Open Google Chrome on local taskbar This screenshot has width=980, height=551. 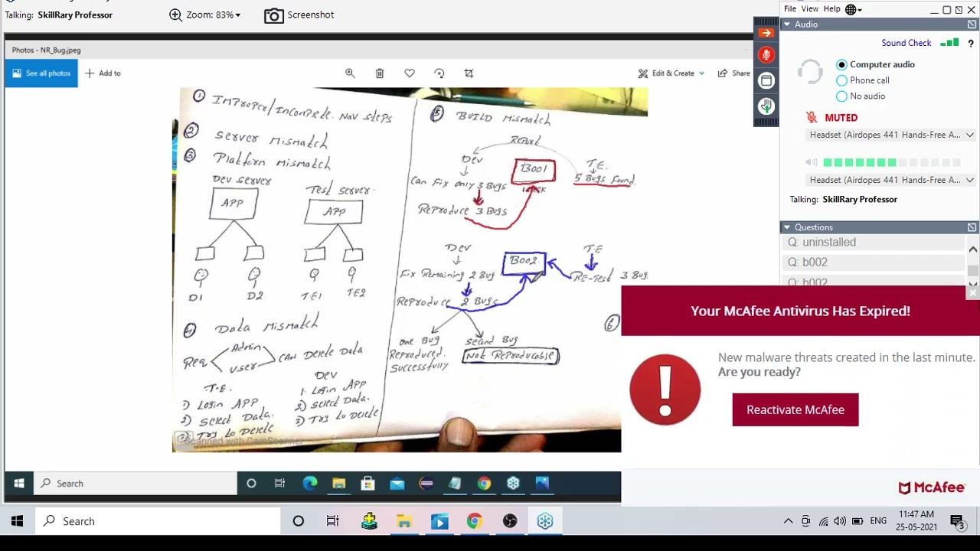[475, 521]
